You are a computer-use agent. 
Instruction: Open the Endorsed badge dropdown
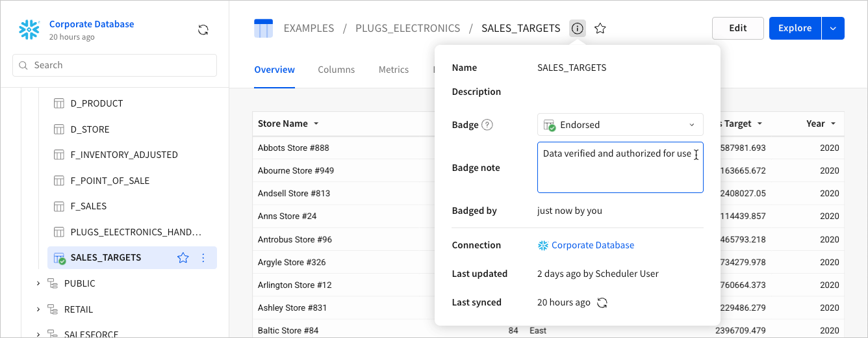tap(620, 125)
